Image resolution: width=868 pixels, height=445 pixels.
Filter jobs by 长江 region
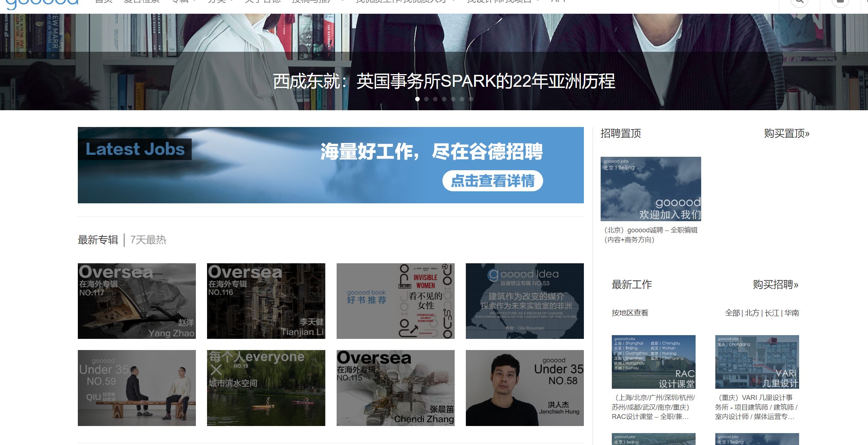pyautogui.click(x=772, y=313)
